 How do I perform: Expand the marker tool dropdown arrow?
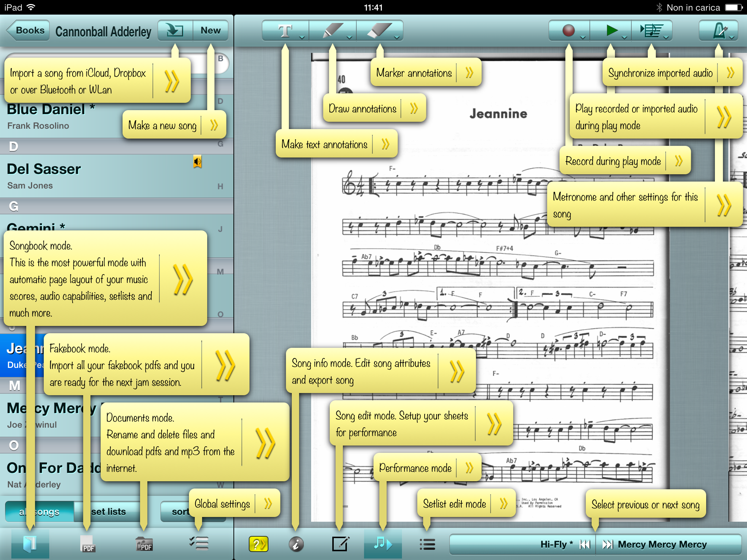pyautogui.click(x=396, y=37)
